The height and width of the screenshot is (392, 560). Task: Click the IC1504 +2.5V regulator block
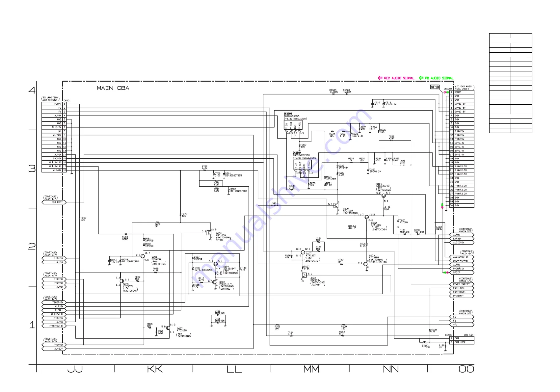[302, 165]
